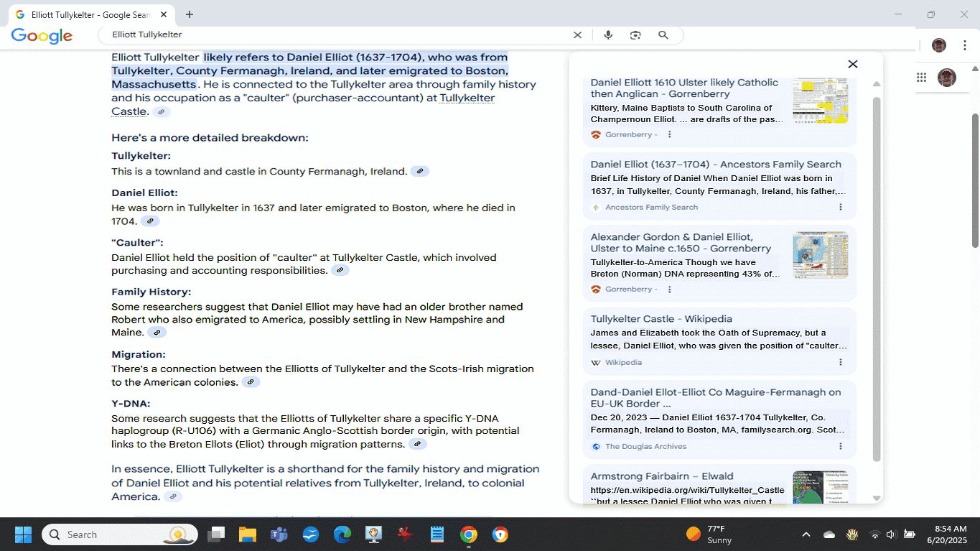This screenshot has width=980, height=551.
Task: Open File Explorer from taskbar
Action: click(248, 534)
